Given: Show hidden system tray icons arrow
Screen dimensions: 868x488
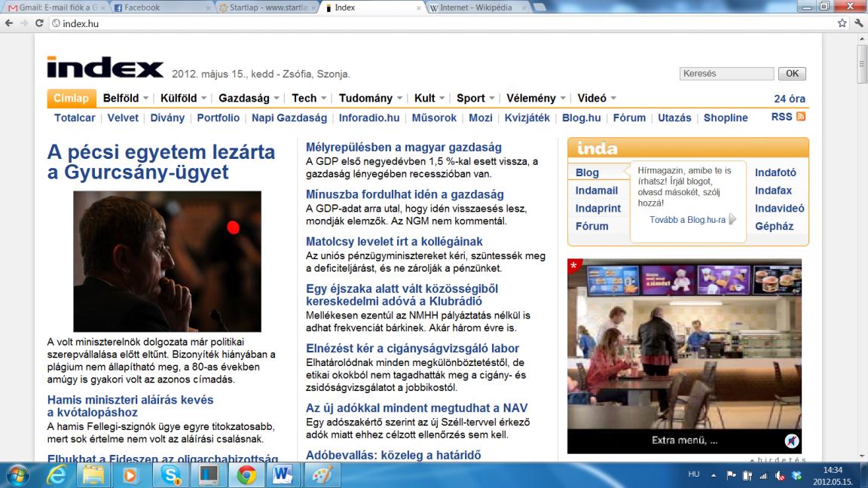Looking at the screenshot, I should pyautogui.click(x=714, y=475).
